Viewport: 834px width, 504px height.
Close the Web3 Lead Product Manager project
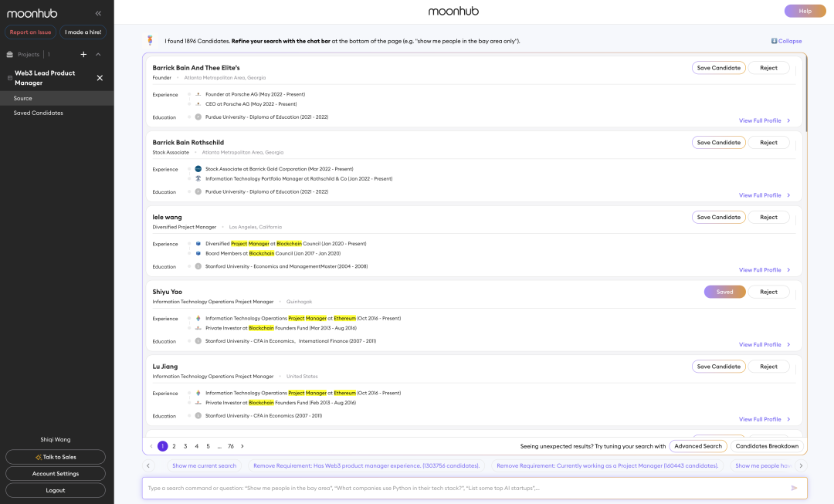point(100,78)
